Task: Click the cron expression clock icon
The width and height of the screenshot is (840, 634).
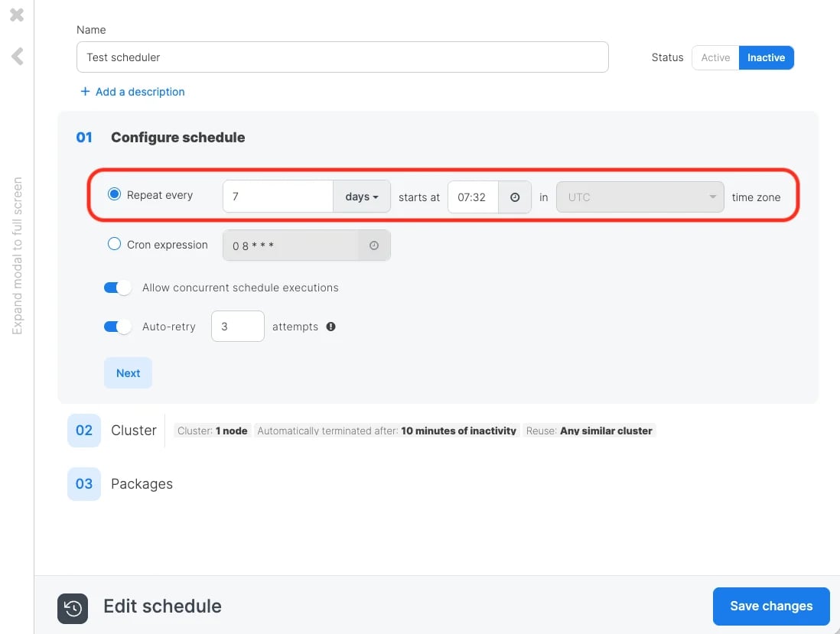Action: coord(374,245)
